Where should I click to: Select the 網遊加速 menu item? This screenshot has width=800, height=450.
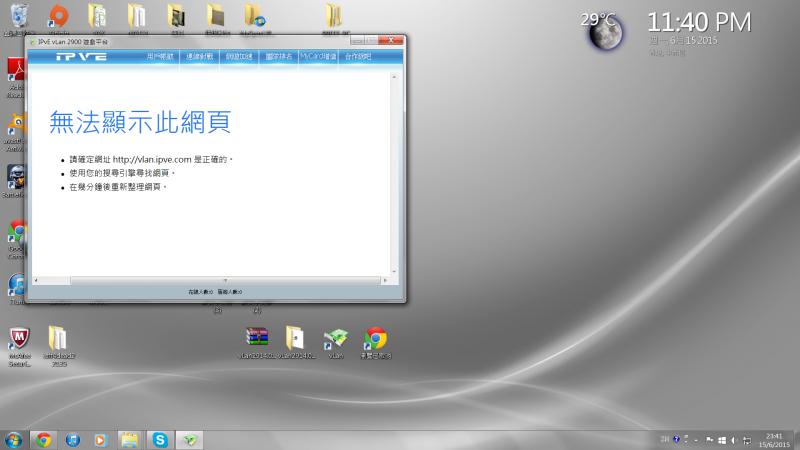[x=239, y=57]
